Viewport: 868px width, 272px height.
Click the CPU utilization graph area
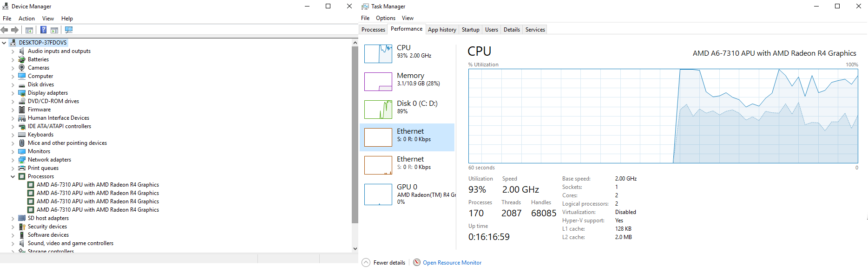(x=663, y=116)
